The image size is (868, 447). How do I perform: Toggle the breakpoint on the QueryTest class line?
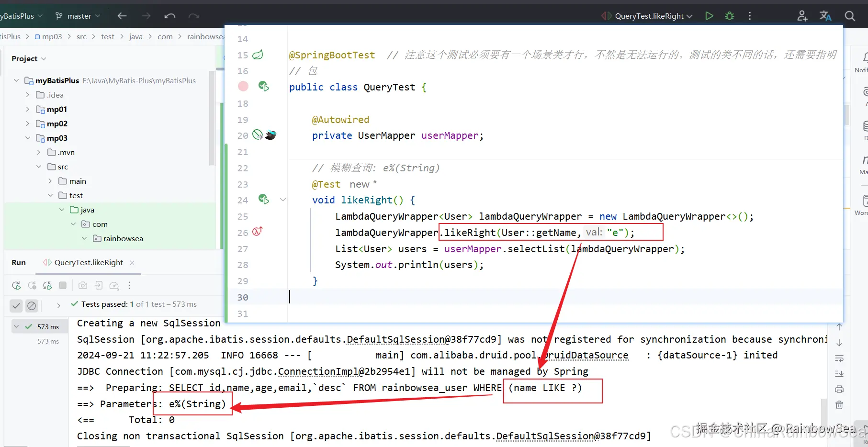click(243, 86)
